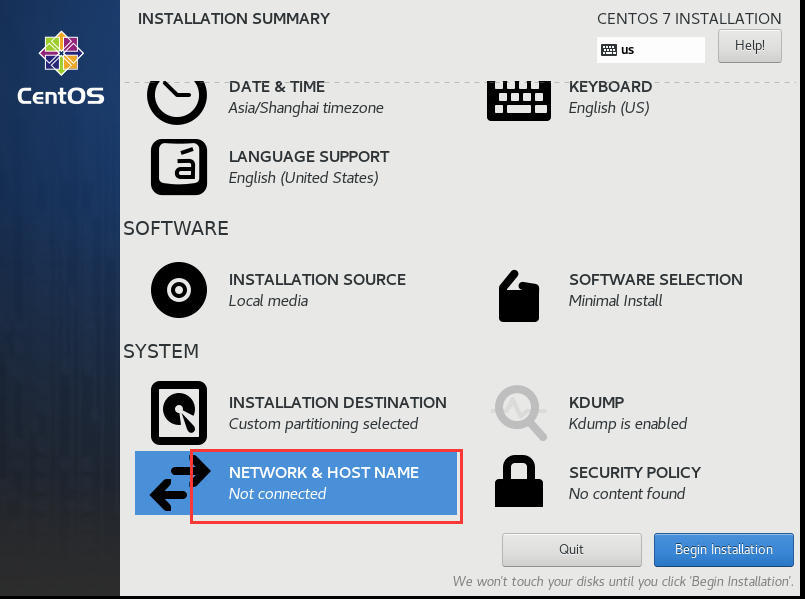Image resolution: width=805 pixels, height=599 pixels.
Task: Click the CentOS logo in sidebar
Action: pyautogui.click(x=61, y=69)
